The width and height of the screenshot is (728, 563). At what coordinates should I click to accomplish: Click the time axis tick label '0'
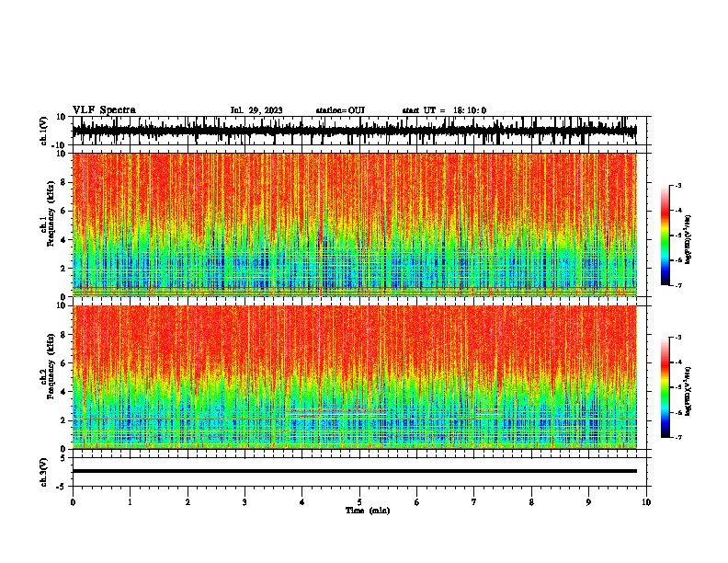(x=73, y=502)
